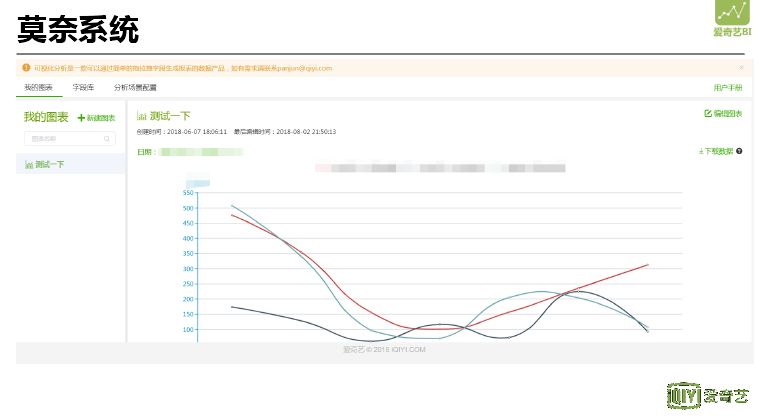Click the 550 y-axis label
The height and width of the screenshot is (416, 761).
coord(188,193)
